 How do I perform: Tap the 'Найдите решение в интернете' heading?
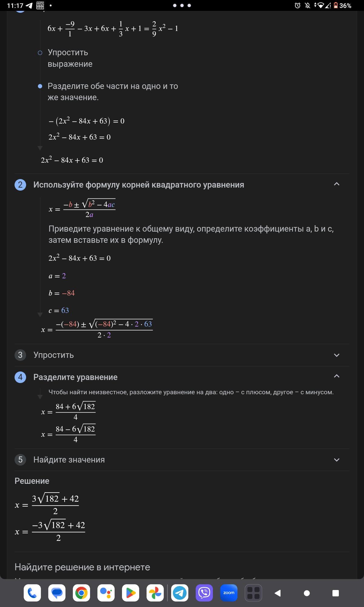82,567
